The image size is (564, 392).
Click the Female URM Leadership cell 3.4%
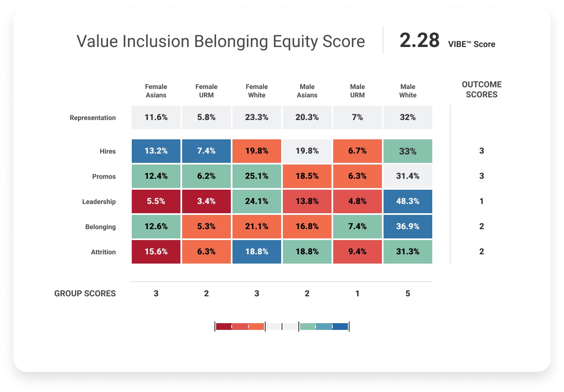click(206, 201)
